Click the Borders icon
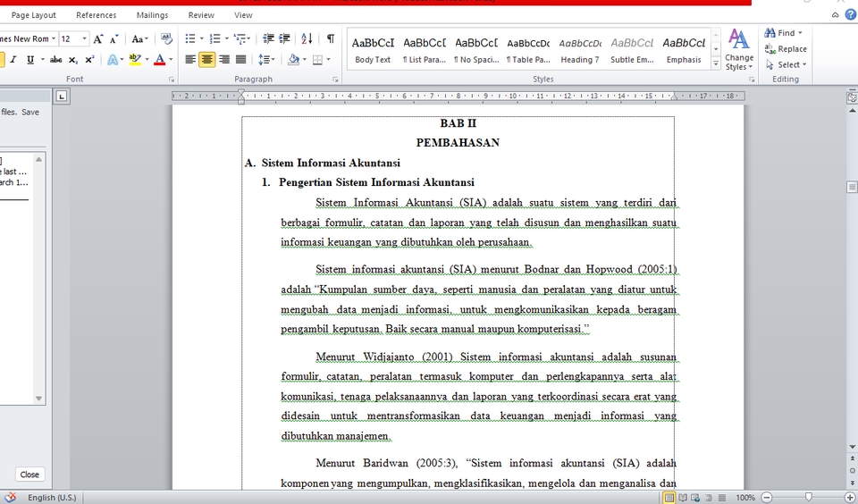This screenshot has width=858, height=504. coord(317,60)
